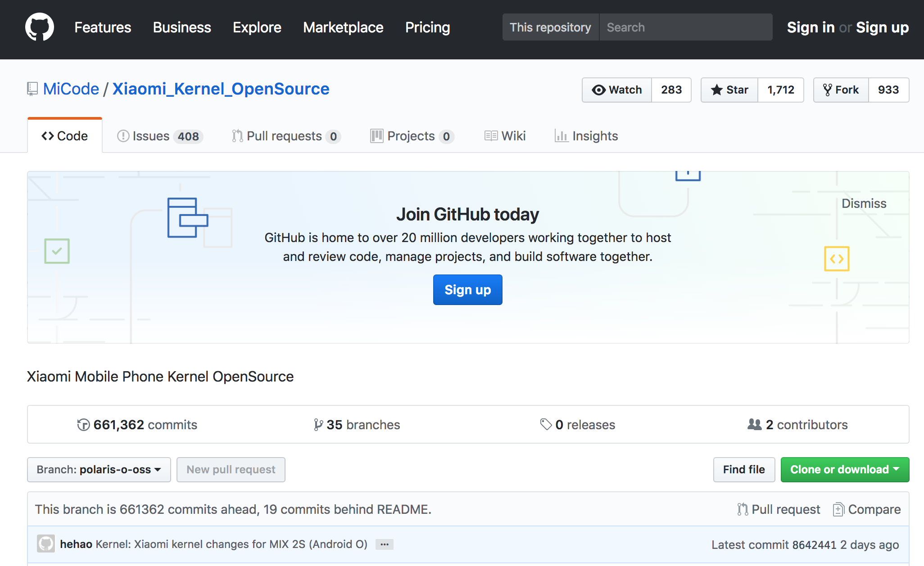Open the Xiaomi_Kernel_OpenSource repository link

[221, 89]
